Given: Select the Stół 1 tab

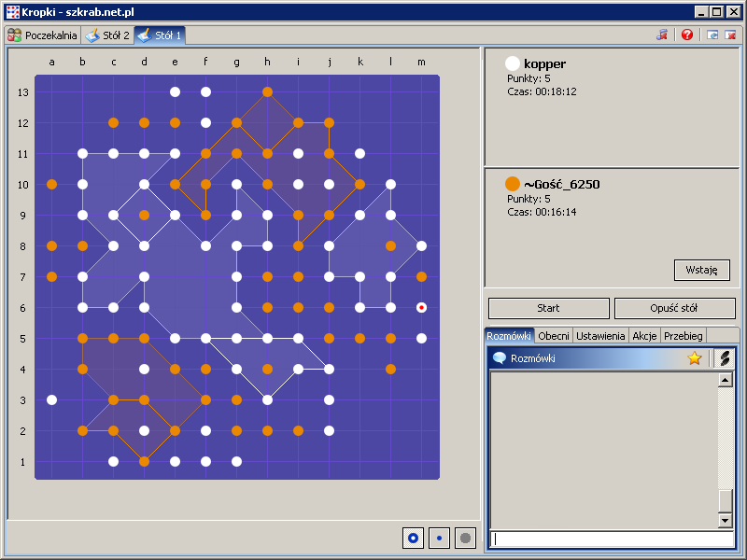Looking at the screenshot, I should click(160, 35).
